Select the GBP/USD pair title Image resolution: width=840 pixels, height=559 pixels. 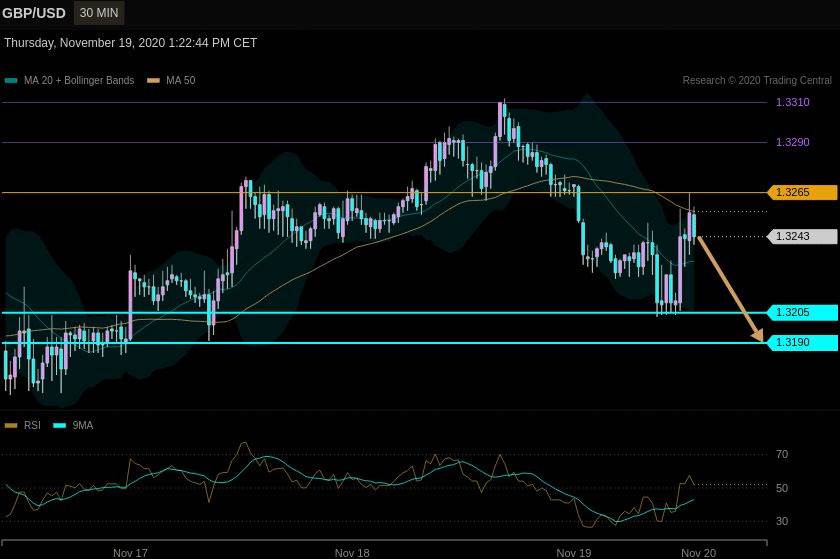pyautogui.click(x=34, y=13)
